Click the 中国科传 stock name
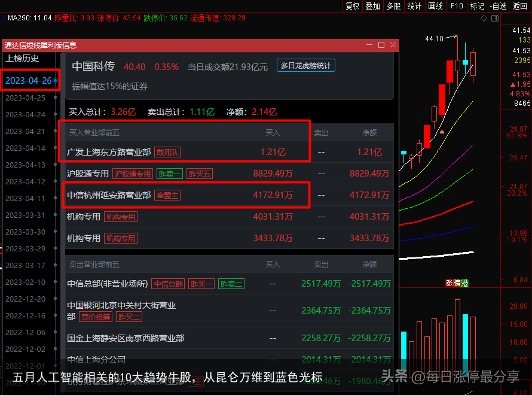 (93, 66)
